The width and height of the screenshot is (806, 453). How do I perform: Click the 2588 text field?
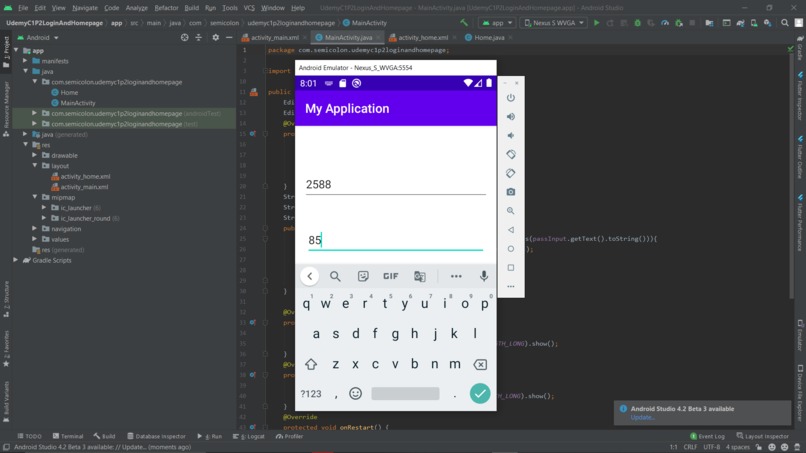pyautogui.click(x=395, y=185)
